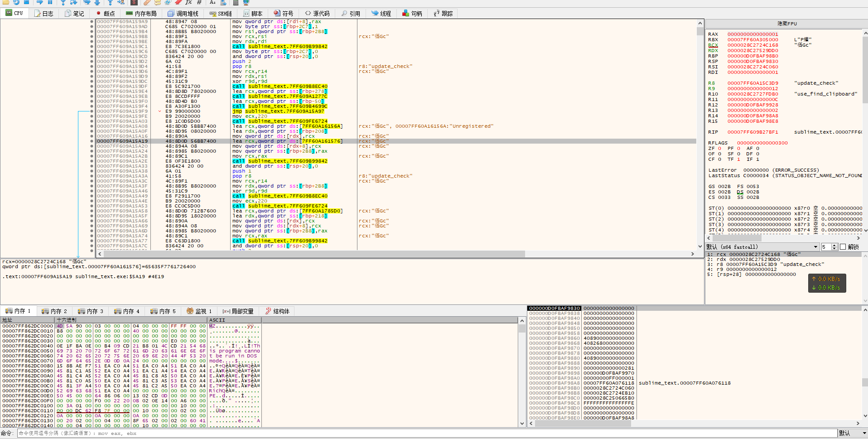Viewport: 868px width, 439px height.
Task: Open the 线程 (Threads) tab
Action: (381, 14)
